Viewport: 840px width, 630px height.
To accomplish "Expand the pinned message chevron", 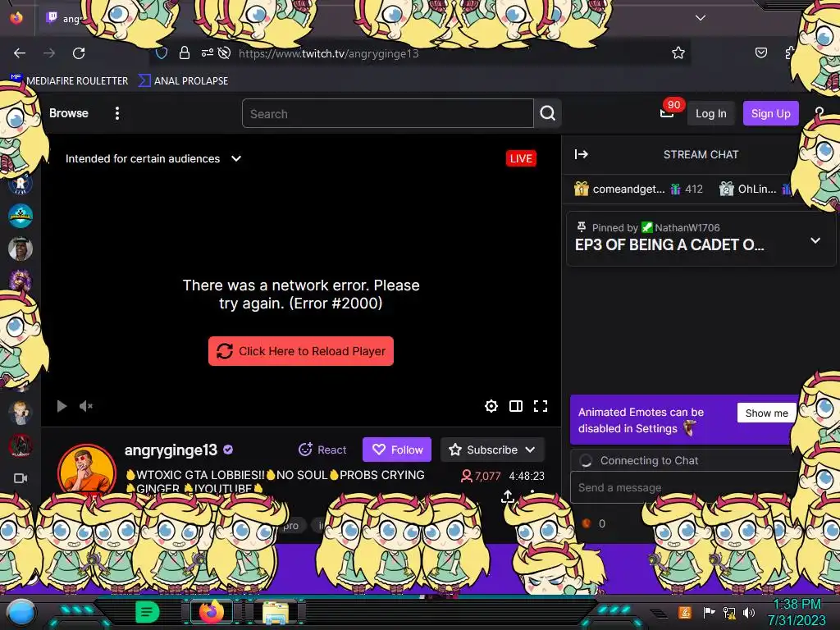I will pos(815,240).
